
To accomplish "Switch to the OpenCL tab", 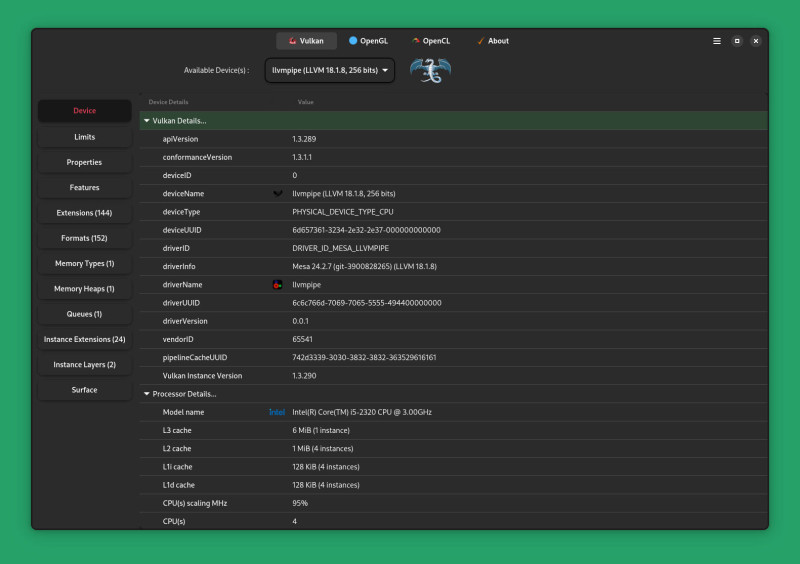I will (x=431, y=41).
